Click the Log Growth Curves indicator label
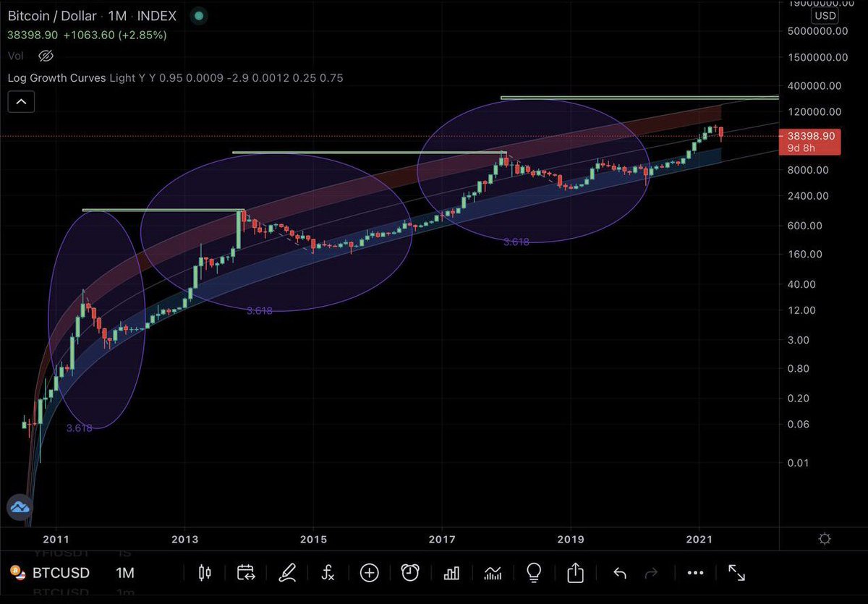This screenshot has width=868, height=604. click(57, 78)
